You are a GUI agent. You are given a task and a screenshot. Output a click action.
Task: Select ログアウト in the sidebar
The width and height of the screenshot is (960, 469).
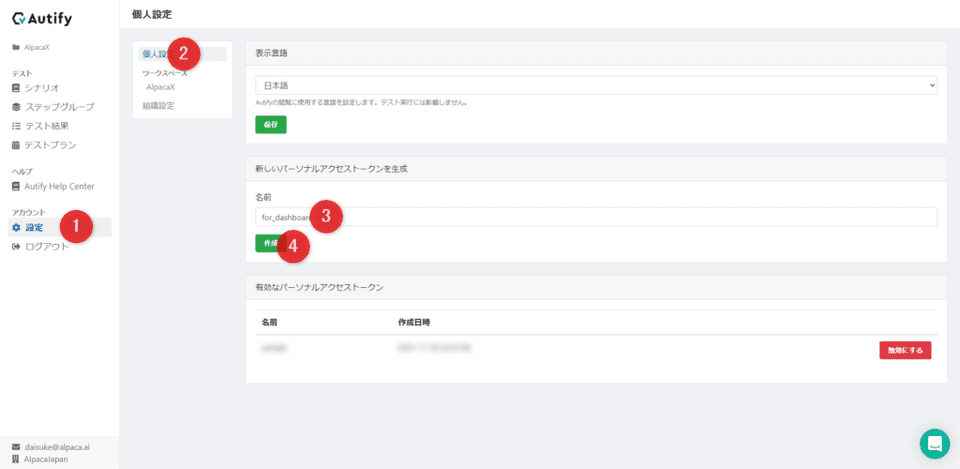pos(47,246)
